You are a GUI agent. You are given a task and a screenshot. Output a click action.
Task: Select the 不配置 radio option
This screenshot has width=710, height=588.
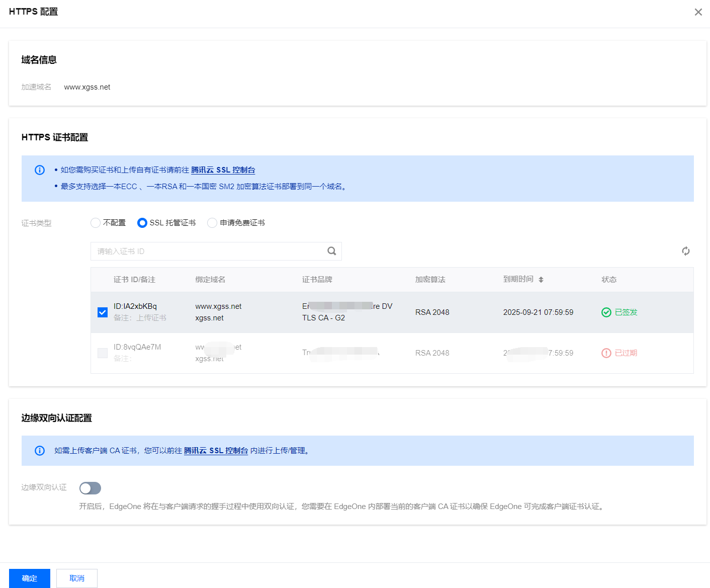(x=96, y=223)
